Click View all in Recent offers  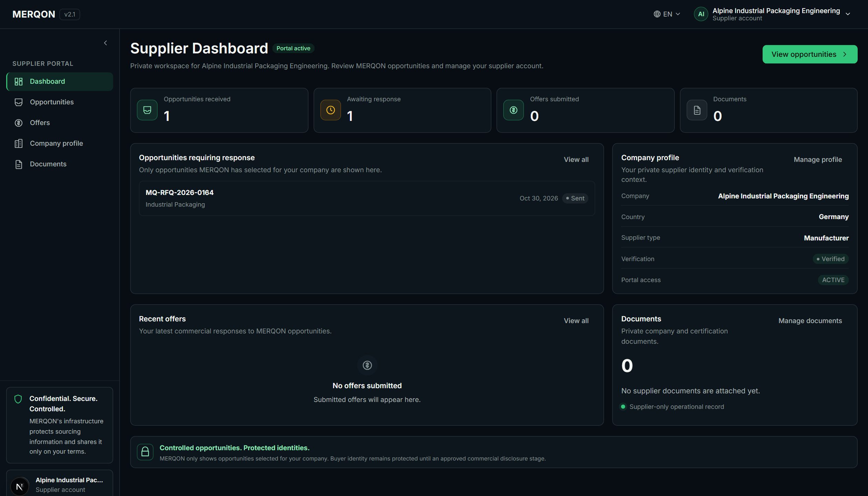tap(576, 321)
